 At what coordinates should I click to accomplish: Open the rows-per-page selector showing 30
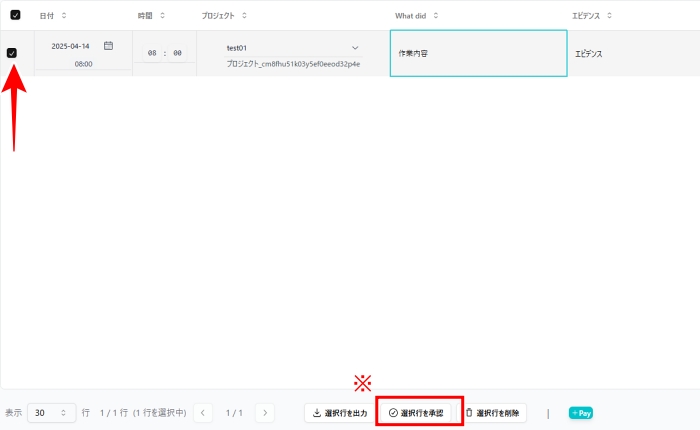point(51,412)
